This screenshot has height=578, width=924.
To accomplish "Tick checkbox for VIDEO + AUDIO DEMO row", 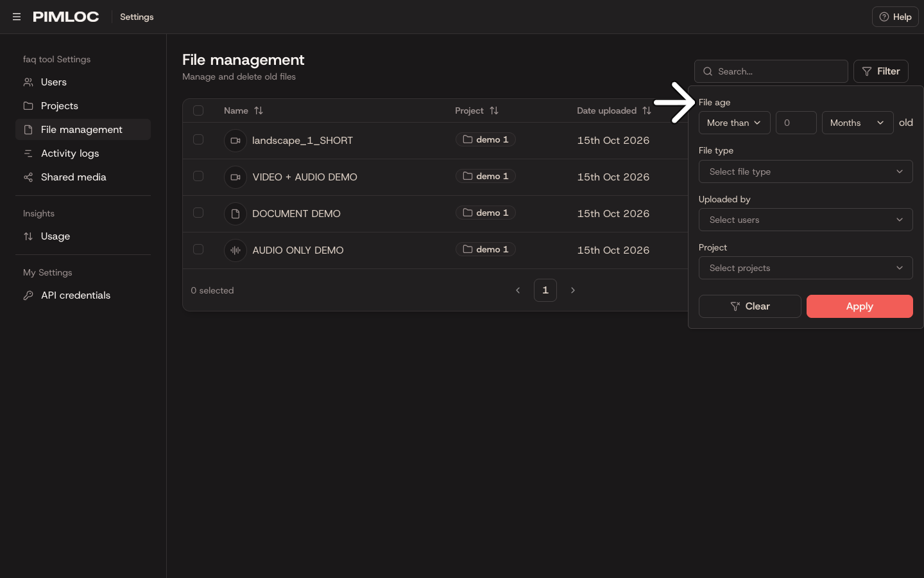I will point(198,176).
